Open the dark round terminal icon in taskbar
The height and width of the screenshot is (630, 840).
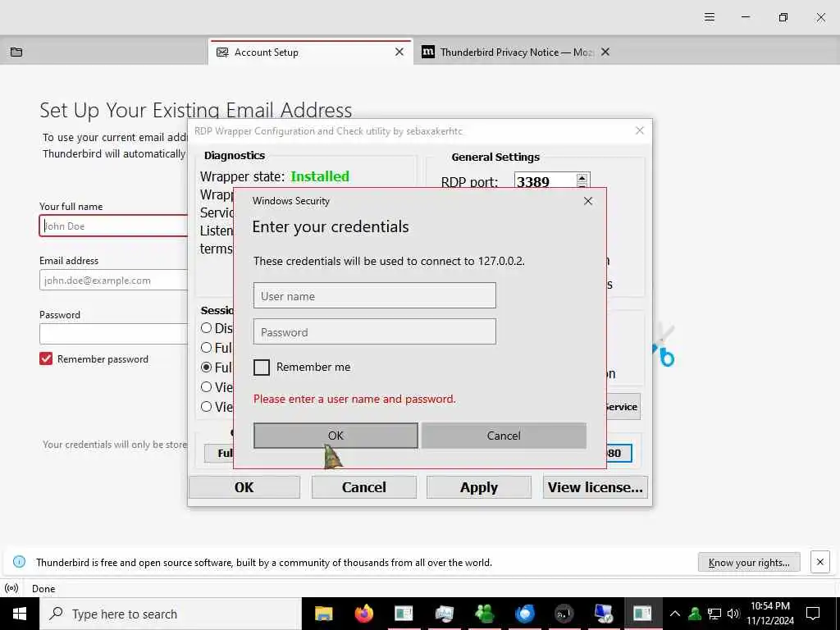tap(564, 613)
